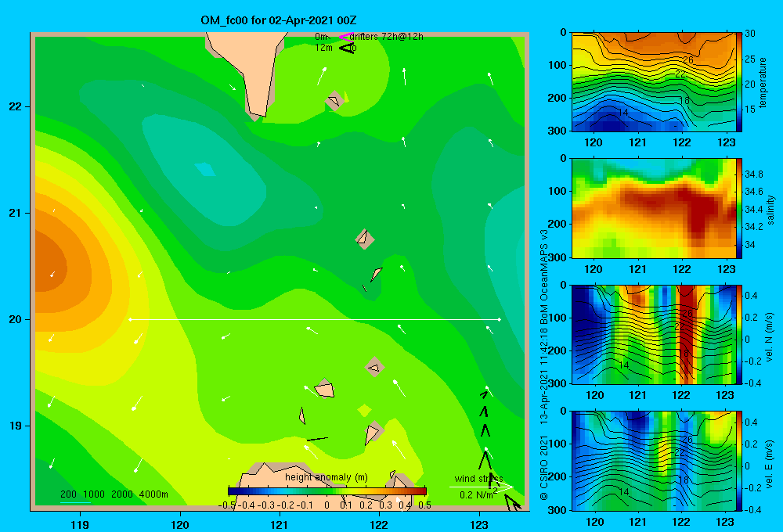Click the '-0.5' tick on height anomaly scale

[x=227, y=505]
